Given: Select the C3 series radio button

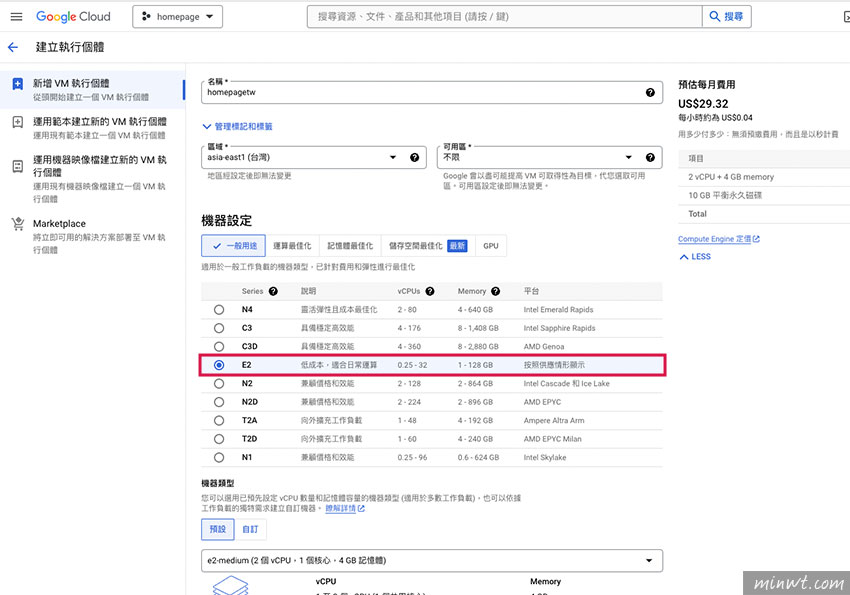Looking at the screenshot, I should [219, 328].
